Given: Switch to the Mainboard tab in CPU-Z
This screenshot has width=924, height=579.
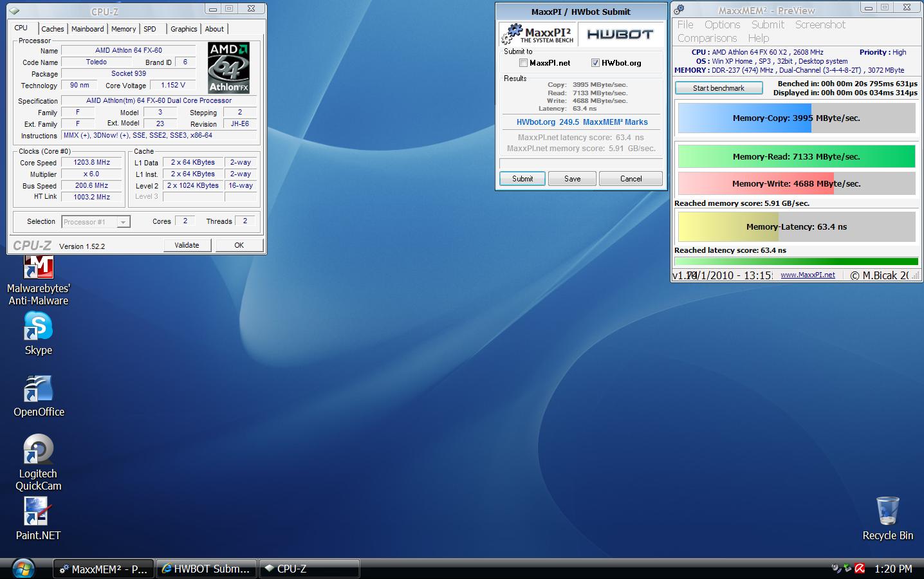Looking at the screenshot, I should click(88, 29).
